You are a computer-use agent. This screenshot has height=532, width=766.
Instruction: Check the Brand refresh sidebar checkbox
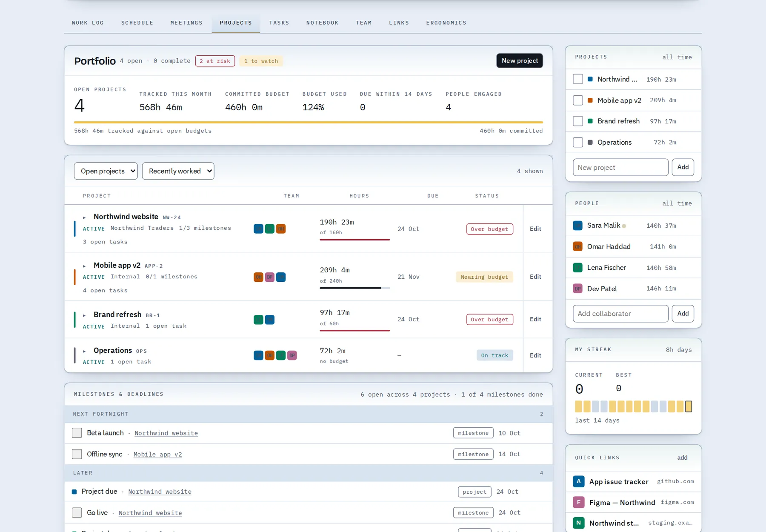tap(578, 121)
